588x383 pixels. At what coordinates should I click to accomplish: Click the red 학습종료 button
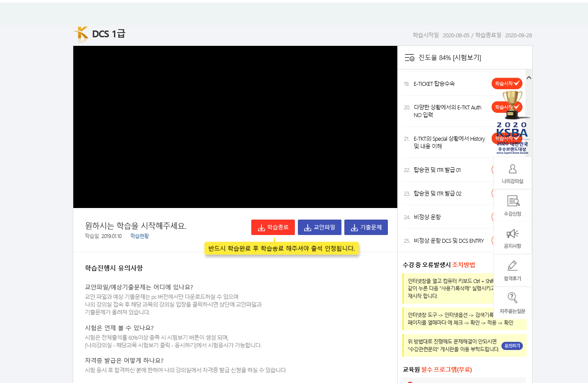[x=273, y=227]
